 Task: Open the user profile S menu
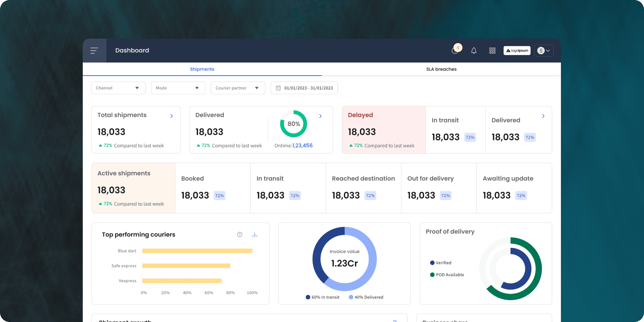544,51
